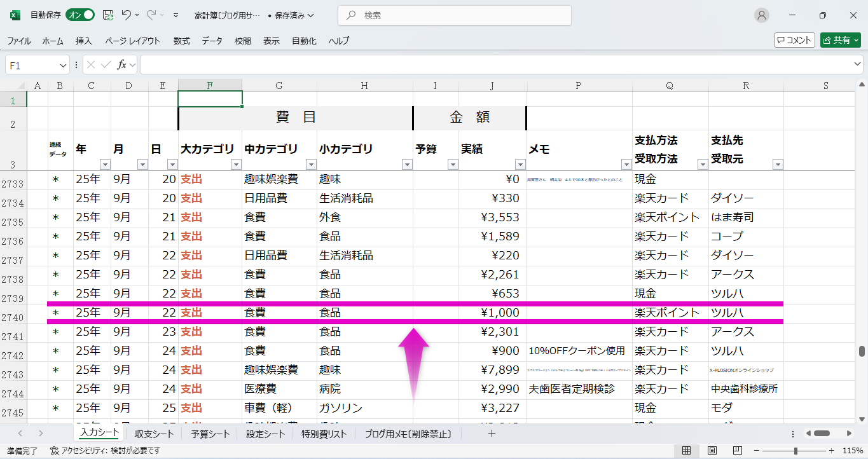Click the Normal view icon in status bar
The width and height of the screenshot is (868, 459).
coord(686,451)
